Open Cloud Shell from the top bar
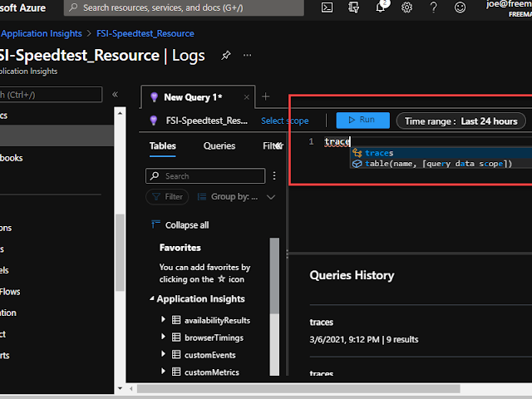 [x=327, y=7]
